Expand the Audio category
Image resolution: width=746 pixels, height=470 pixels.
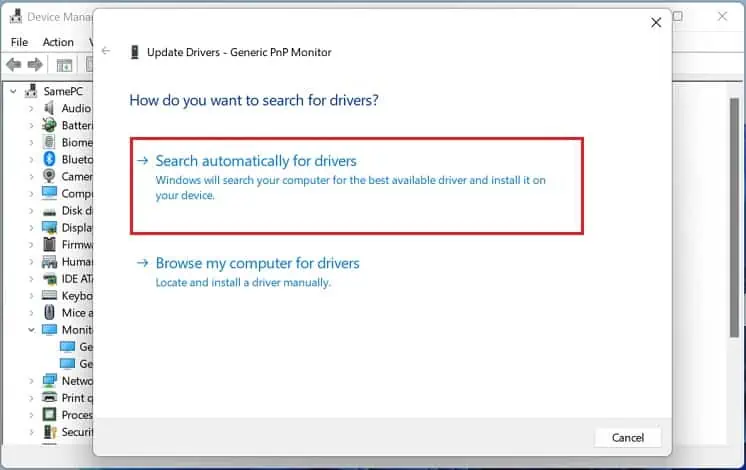click(x=31, y=108)
